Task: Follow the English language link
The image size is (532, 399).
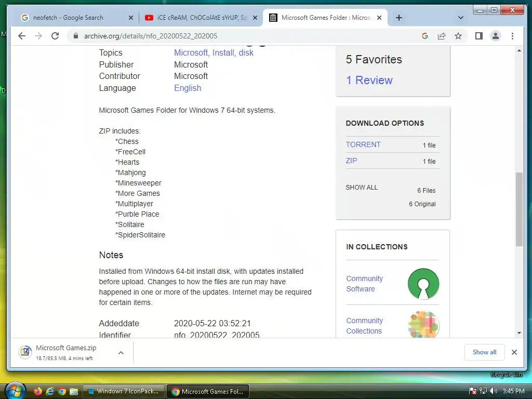Action: pyautogui.click(x=187, y=88)
